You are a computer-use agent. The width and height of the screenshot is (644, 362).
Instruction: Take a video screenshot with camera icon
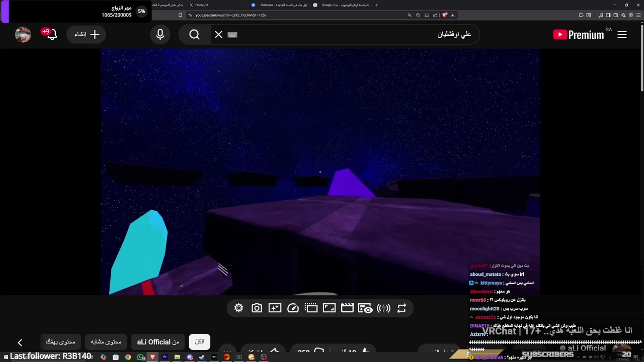(x=257, y=308)
